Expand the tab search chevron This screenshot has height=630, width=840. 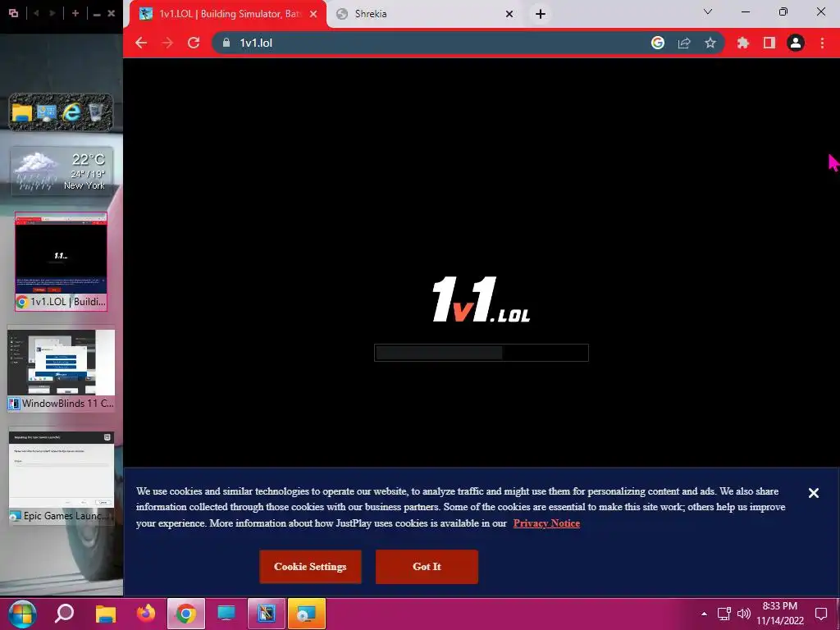pyautogui.click(x=708, y=11)
